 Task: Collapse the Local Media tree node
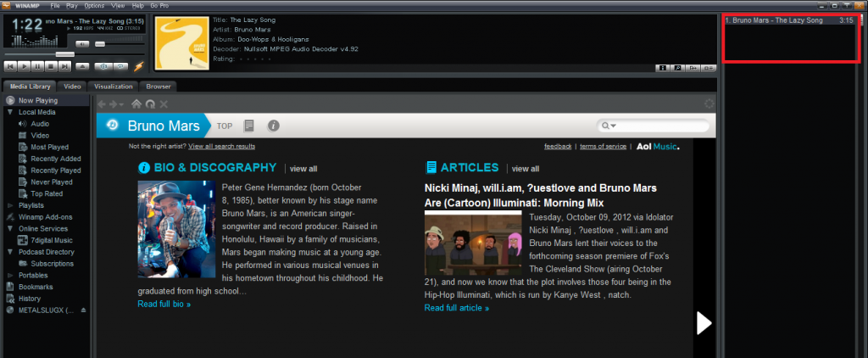(10, 113)
